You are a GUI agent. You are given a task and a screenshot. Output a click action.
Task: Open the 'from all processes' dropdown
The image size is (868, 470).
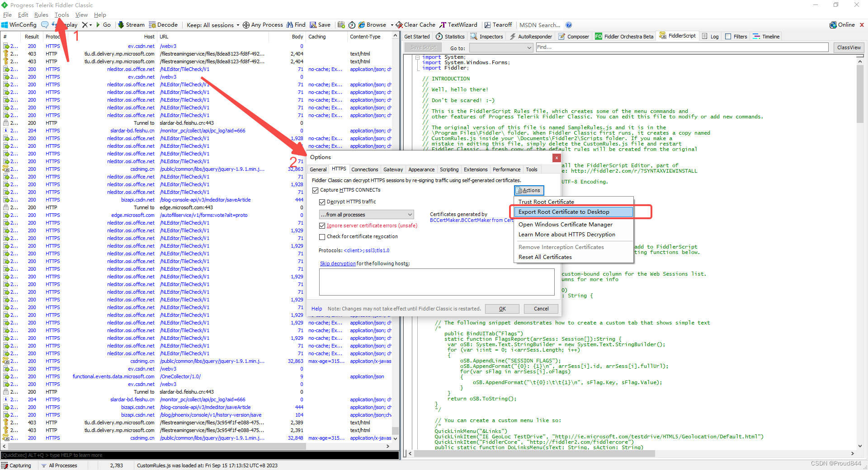pos(366,215)
